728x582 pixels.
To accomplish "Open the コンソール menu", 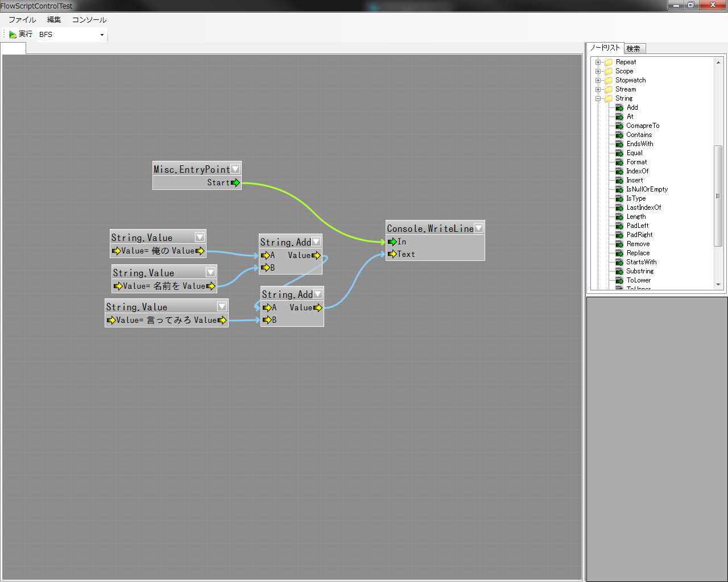I will click(x=89, y=20).
